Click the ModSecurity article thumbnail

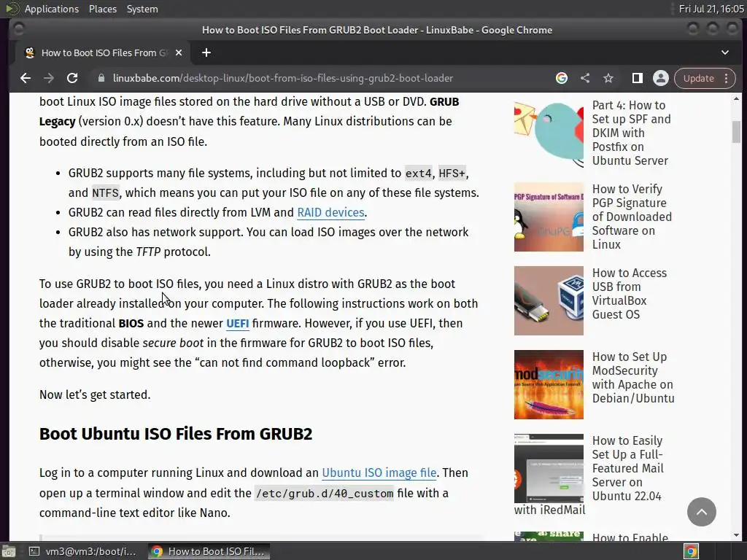pos(549,384)
